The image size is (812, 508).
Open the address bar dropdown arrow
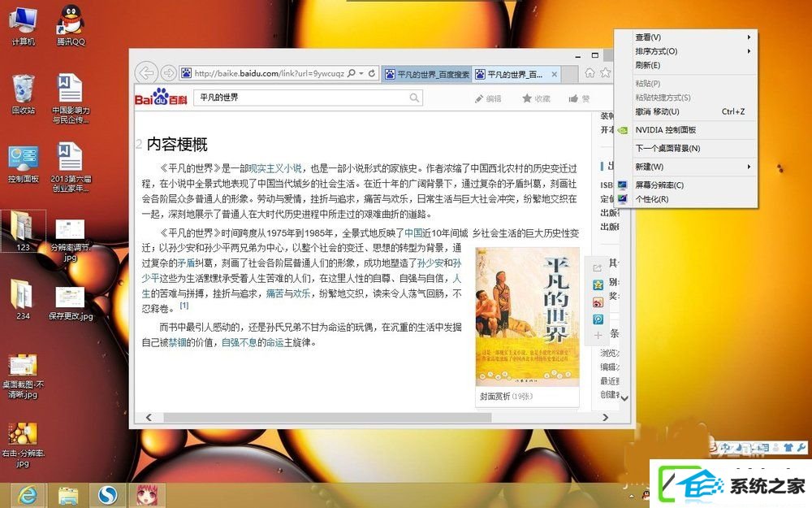[361, 74]
